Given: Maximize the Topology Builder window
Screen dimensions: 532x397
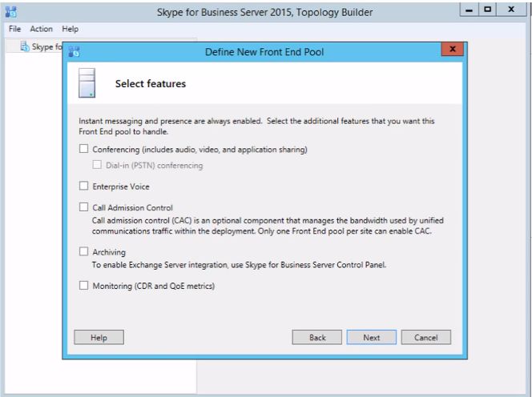Looking at the screenshot, I should [488, 10].
